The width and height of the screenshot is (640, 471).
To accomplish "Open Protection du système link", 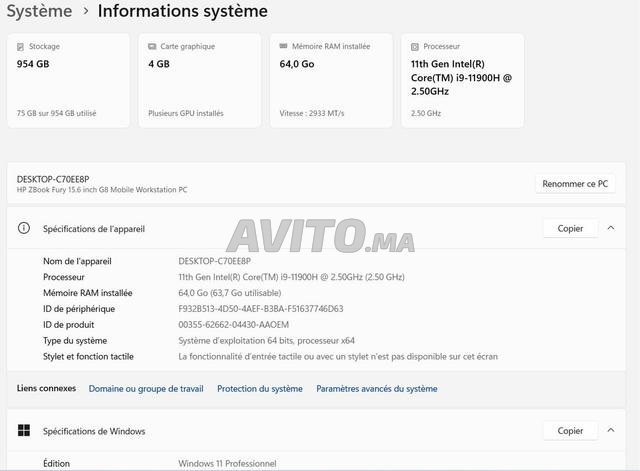I will click(x=260, y=389).
